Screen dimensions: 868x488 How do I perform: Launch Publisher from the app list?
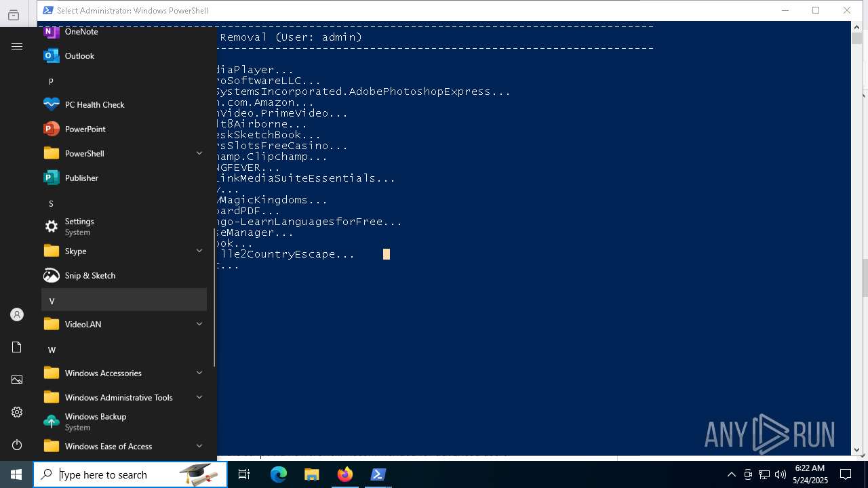pos(124,178)
